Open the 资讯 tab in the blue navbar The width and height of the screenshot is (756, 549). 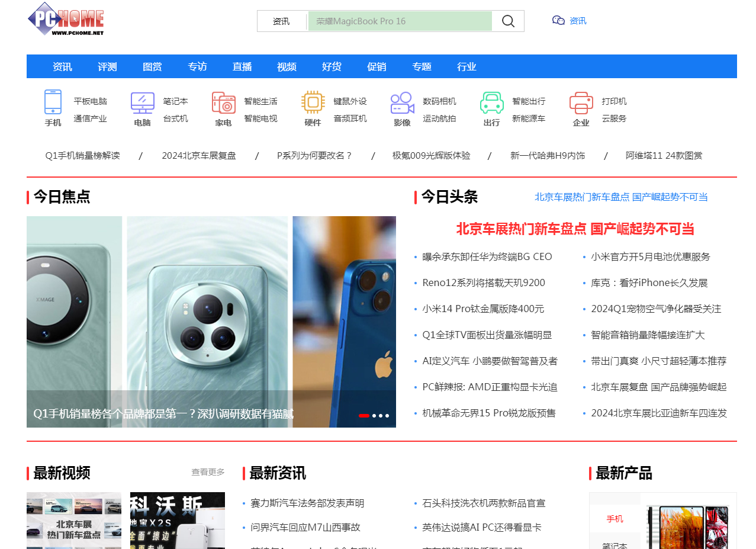[62, 66]
